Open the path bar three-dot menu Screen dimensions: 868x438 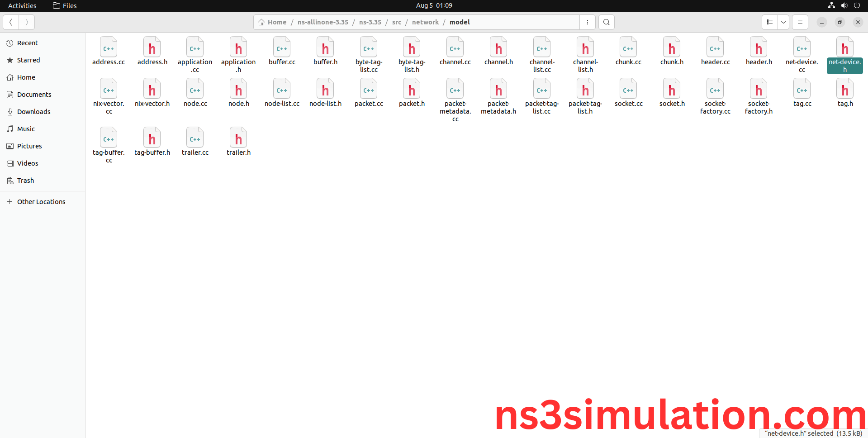pos(587,22)
